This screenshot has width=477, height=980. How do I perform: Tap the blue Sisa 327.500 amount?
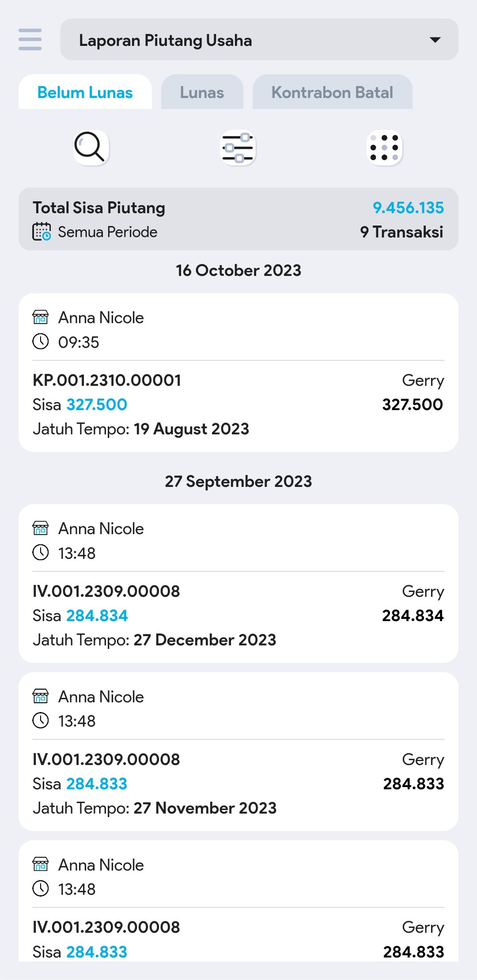coord(97,404)
